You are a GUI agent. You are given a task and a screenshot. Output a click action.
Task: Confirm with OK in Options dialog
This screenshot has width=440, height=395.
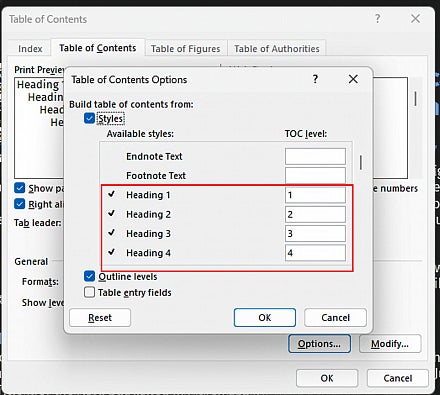(x=265, y=317)
